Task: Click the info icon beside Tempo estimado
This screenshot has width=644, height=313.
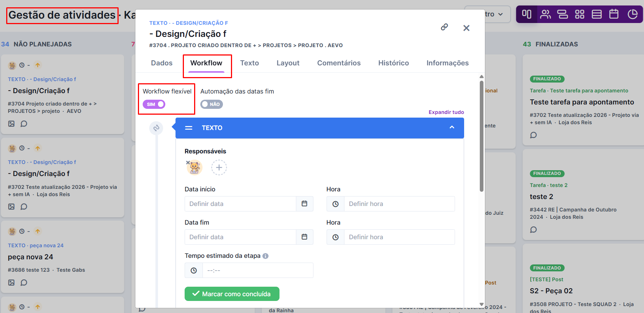Action: click(266, 256)
